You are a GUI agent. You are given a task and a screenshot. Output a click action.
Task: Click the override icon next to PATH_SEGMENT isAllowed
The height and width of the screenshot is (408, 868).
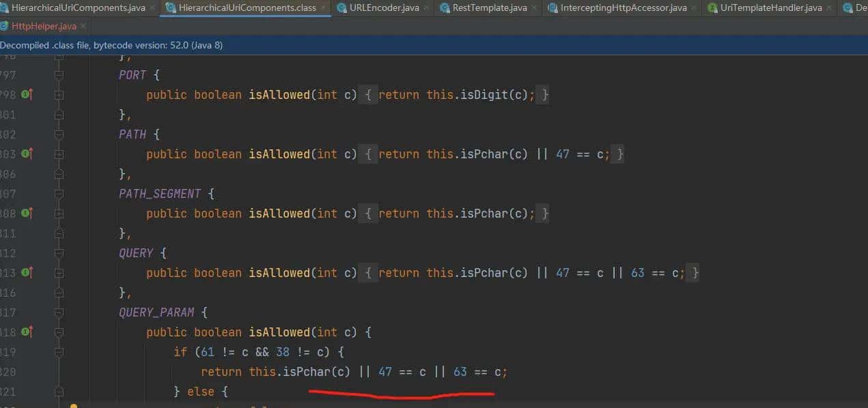click(x=24, y=213)
